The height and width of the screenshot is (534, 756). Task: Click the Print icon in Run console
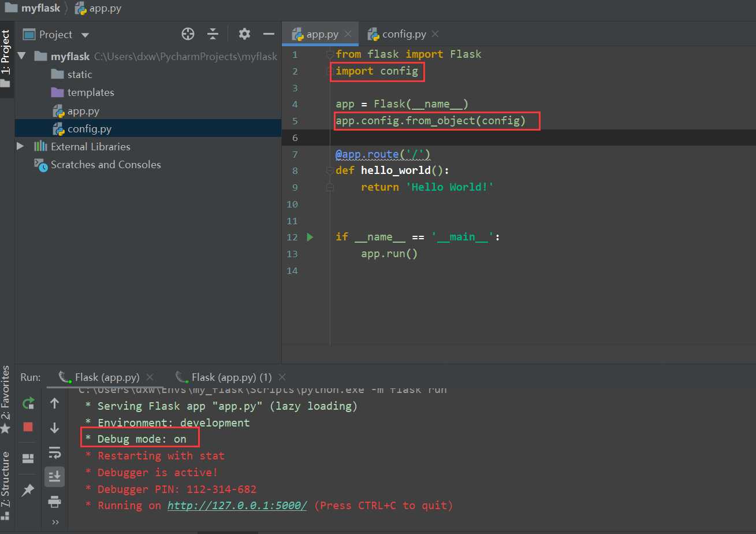[55, 501]
